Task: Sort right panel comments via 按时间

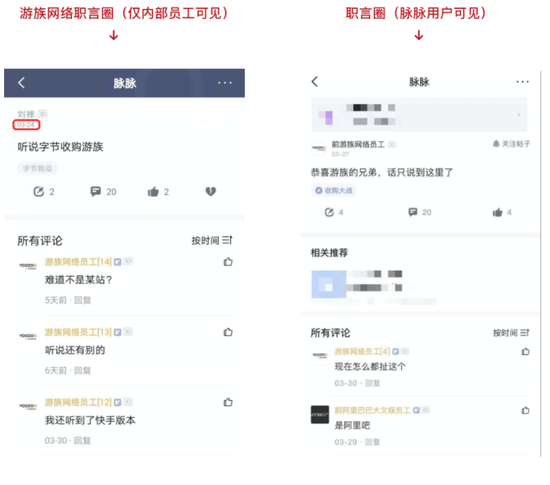Action: (511, 333)
